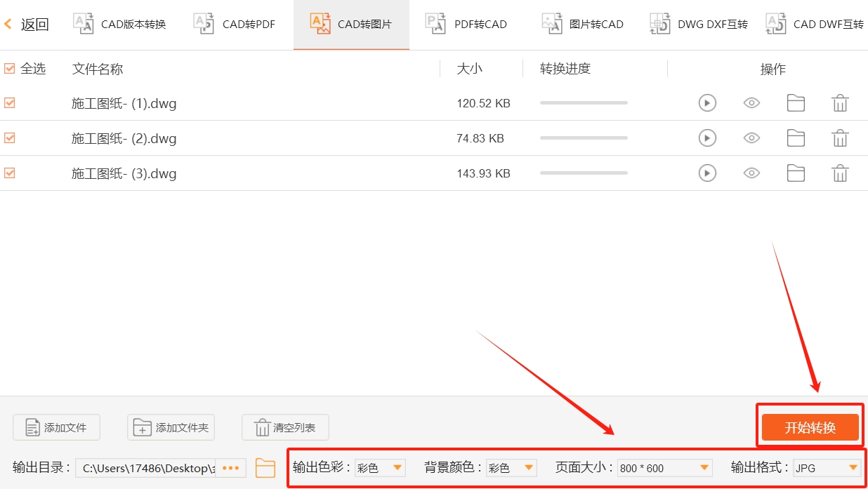Click the 清空列表 clear list icon

[x=261, y=427]
